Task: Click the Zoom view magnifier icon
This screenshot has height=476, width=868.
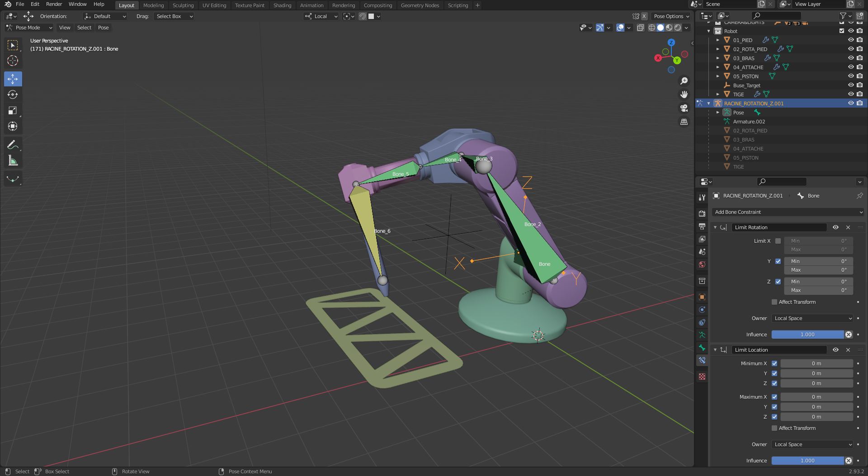Action: point(684,80)
